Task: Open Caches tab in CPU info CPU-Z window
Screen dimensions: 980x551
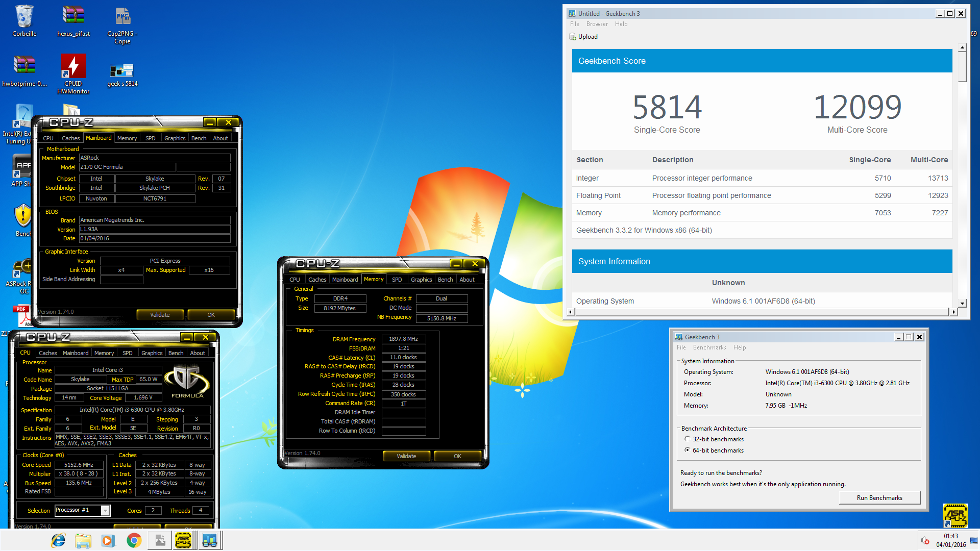Action: (x=47, y=353)
